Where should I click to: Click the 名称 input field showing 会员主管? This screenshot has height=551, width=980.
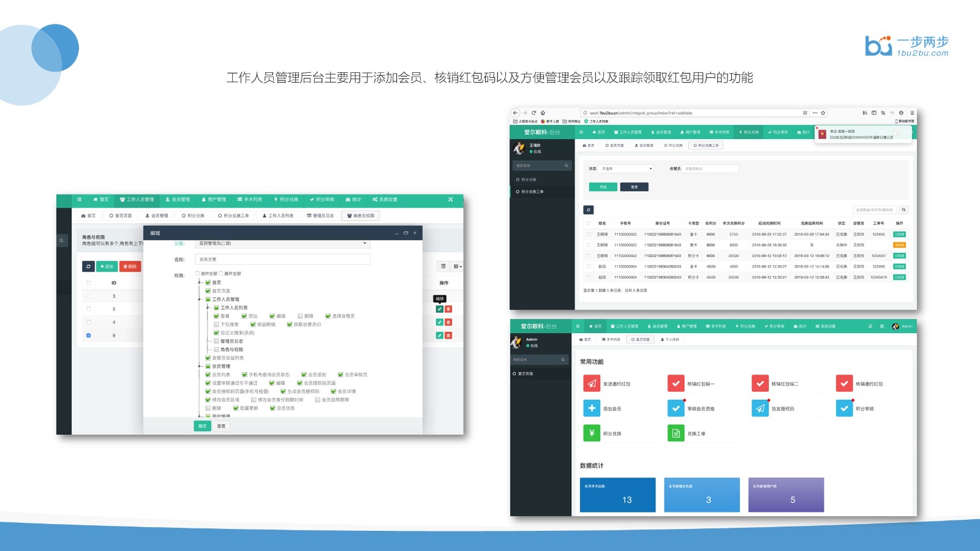[x=282, y=260]
